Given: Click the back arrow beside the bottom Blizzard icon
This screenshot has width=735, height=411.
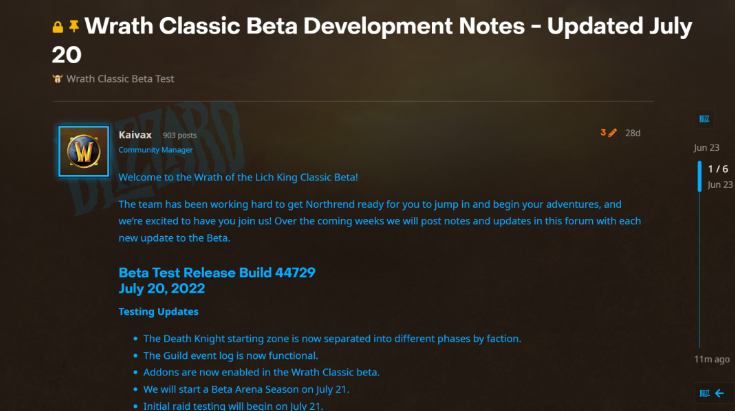Looking at the screenshot, I should click(720, 393).
